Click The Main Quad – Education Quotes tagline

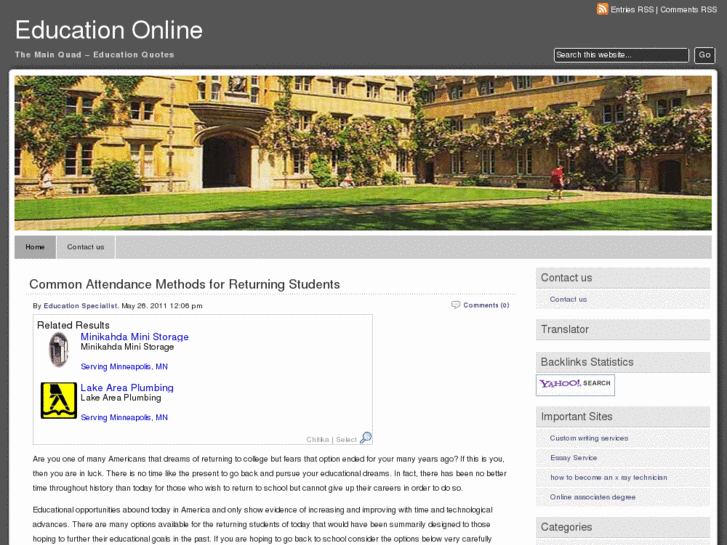pyautogui.click(x=95, y=55)
